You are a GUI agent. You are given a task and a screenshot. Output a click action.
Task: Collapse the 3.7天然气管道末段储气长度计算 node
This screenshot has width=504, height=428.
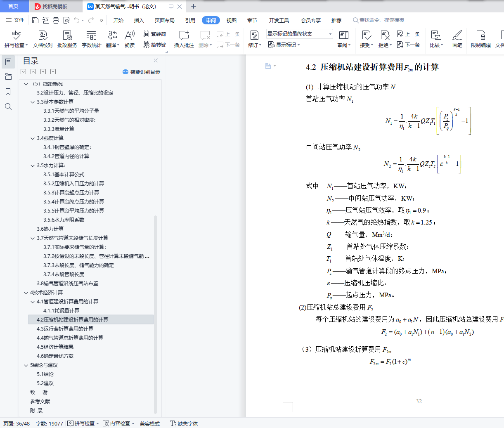(33, 238)
